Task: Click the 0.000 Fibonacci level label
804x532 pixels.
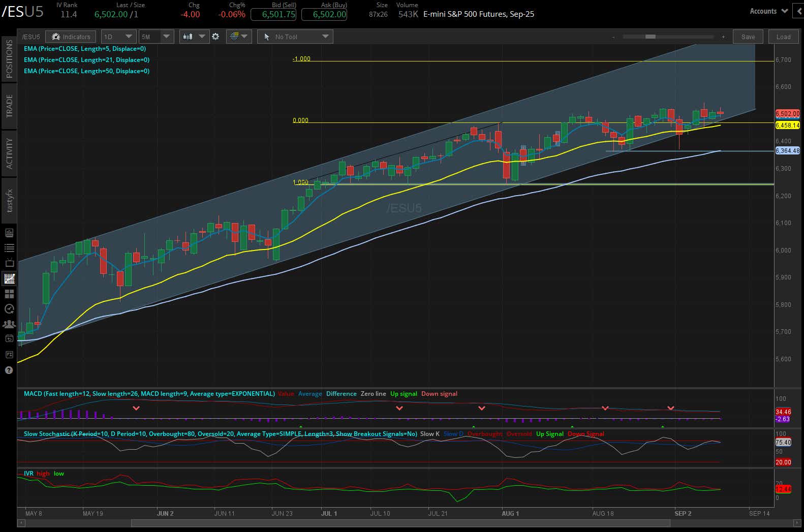Action: click(300, 120)
